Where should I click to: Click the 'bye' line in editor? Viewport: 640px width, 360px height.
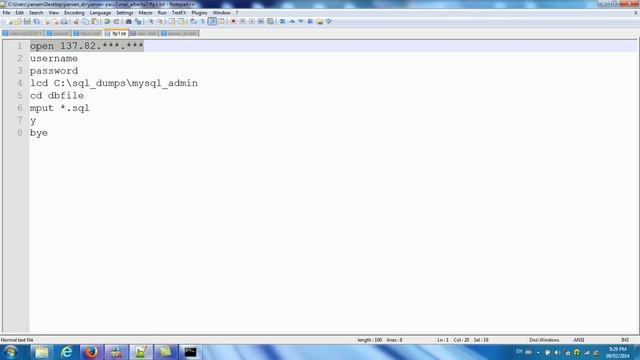(x=39, y=133)
